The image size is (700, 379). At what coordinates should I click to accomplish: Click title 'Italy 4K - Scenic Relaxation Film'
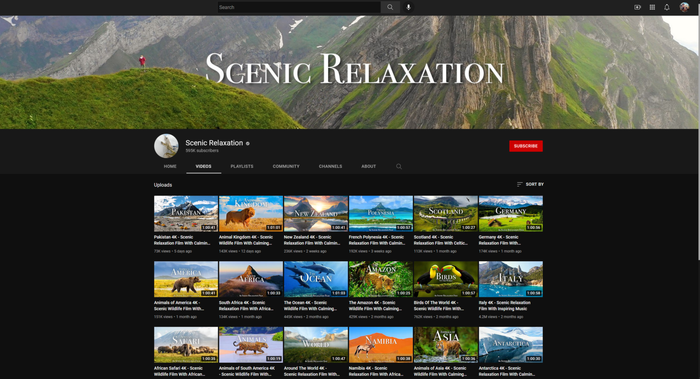click(x=505, y=306)
